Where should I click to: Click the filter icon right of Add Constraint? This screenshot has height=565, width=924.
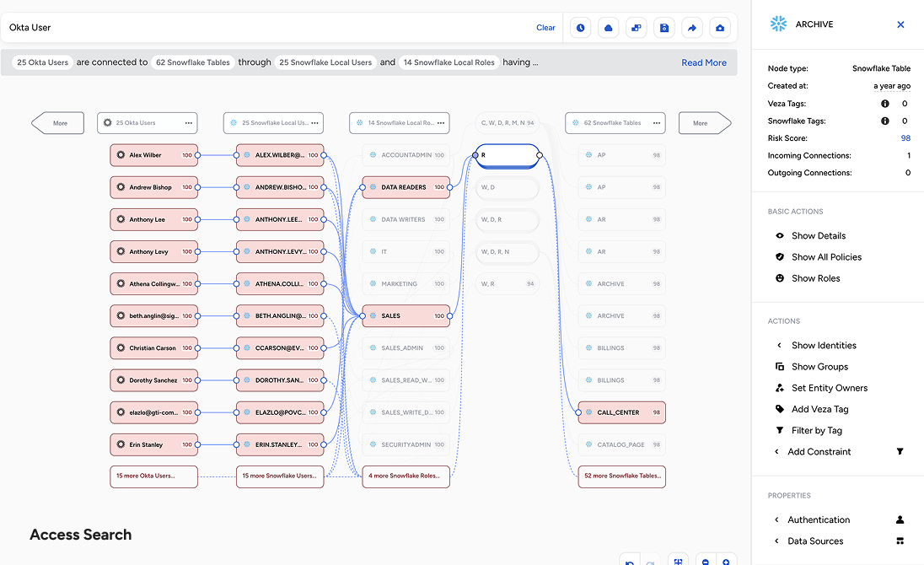[x=900, y=451]
